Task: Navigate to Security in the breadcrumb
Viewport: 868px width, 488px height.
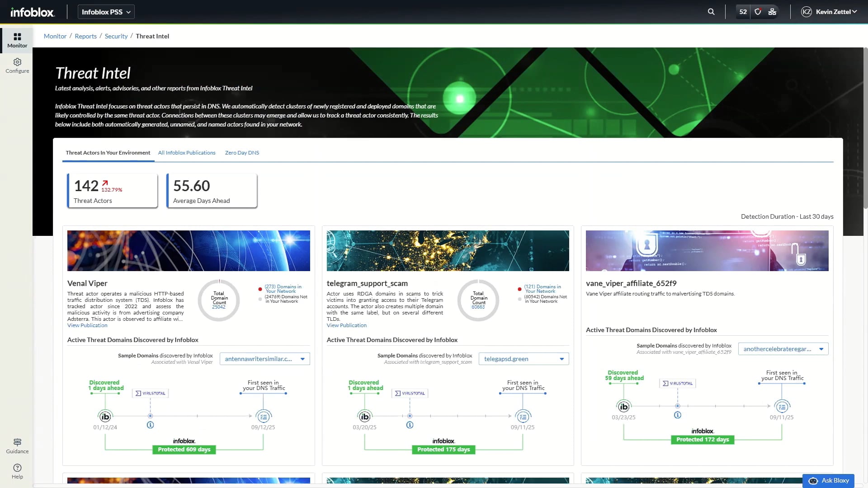Action: [x=116, y=36]
